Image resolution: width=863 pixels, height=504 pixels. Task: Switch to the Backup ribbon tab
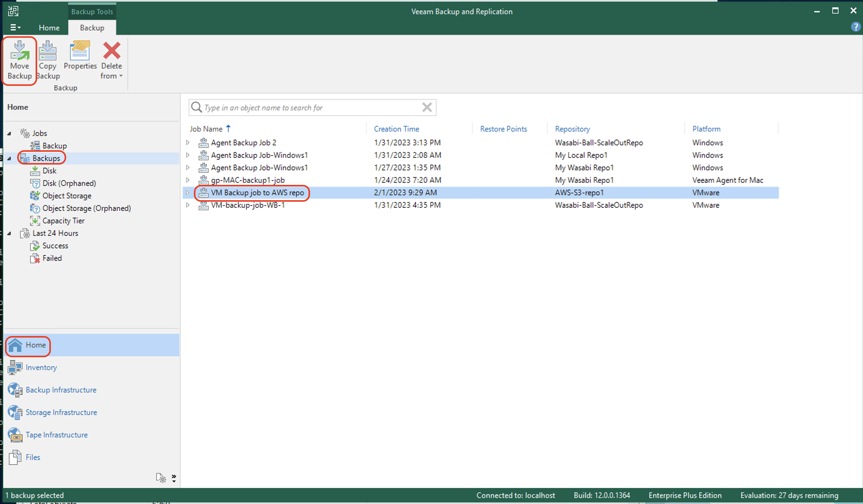coord(92,28)
